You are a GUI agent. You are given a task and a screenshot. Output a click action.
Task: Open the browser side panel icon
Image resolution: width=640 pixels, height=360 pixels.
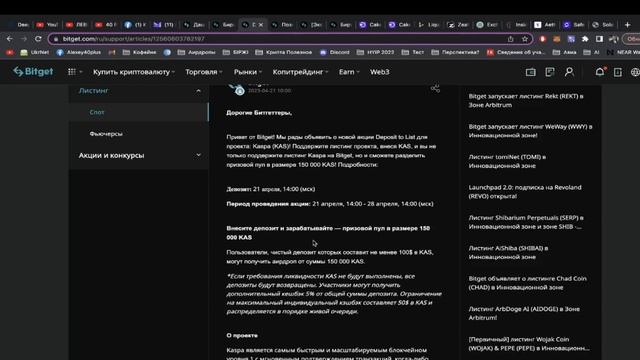point(599,39)
